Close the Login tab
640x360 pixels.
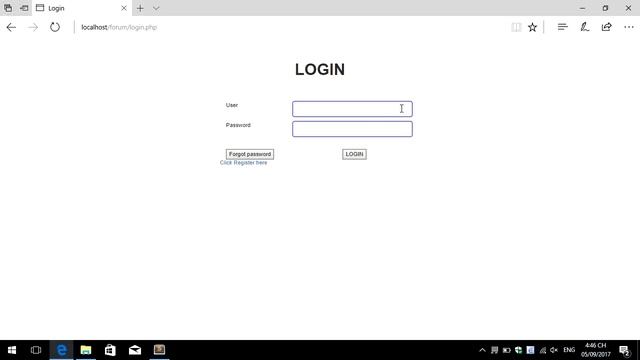(124, 8)
